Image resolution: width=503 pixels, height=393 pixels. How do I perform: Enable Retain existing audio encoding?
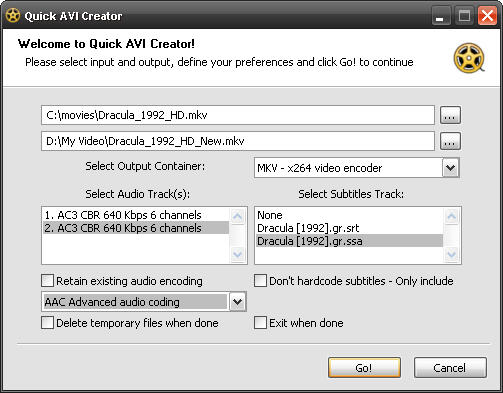47,281
